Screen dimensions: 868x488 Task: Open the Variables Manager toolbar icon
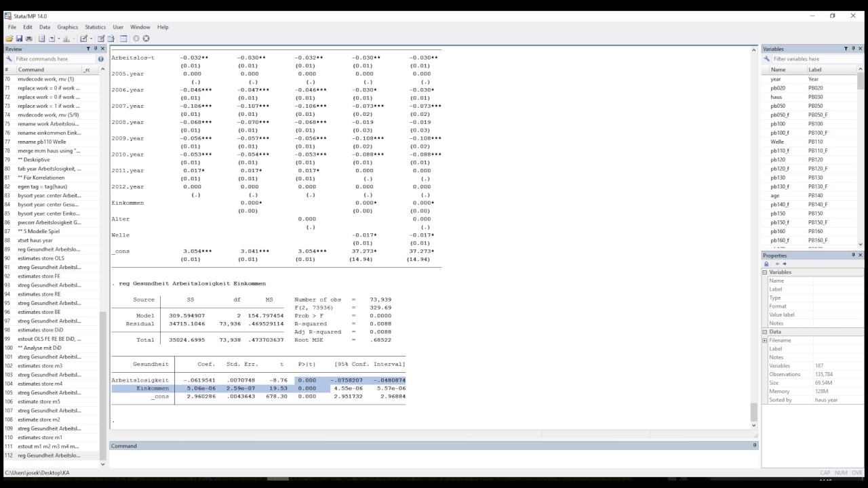point(123,39)
